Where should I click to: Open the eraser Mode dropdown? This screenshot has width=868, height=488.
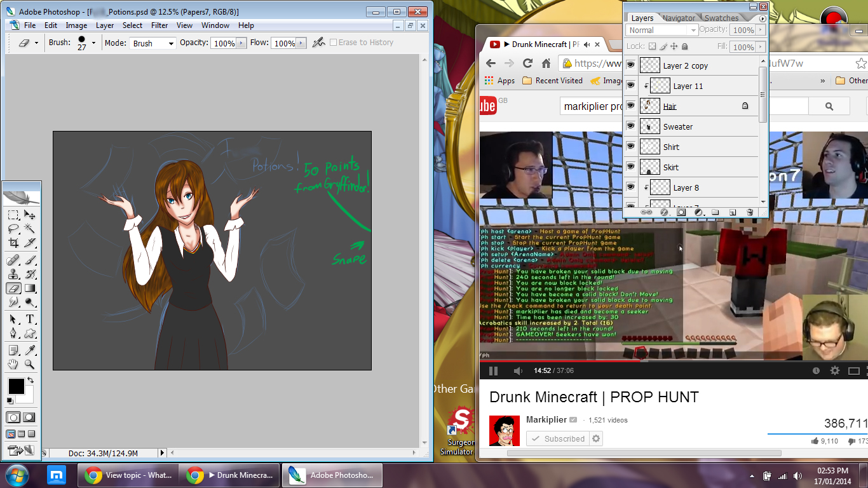point(153,43)
